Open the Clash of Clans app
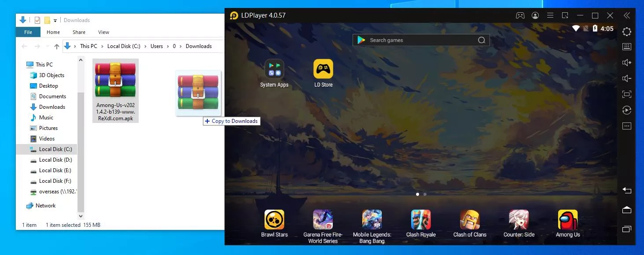 click(x=470, y=219)
